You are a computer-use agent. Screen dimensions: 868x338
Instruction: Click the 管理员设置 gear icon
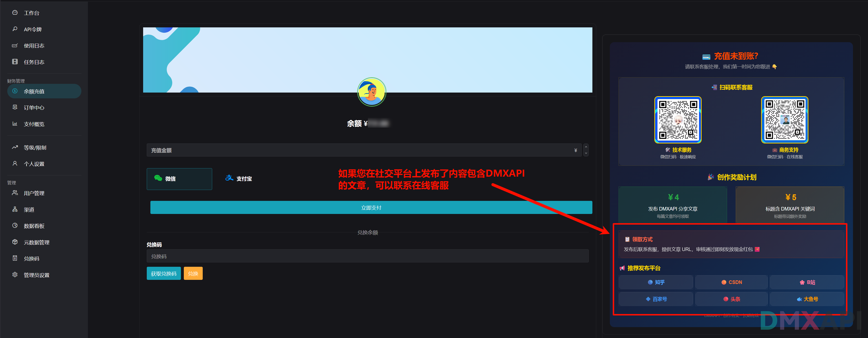(x=15, y=275)
